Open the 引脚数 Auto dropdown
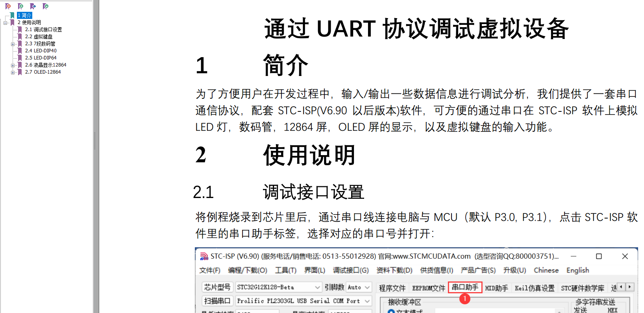Viewport: 644px width, 313px height. (359, 287)
